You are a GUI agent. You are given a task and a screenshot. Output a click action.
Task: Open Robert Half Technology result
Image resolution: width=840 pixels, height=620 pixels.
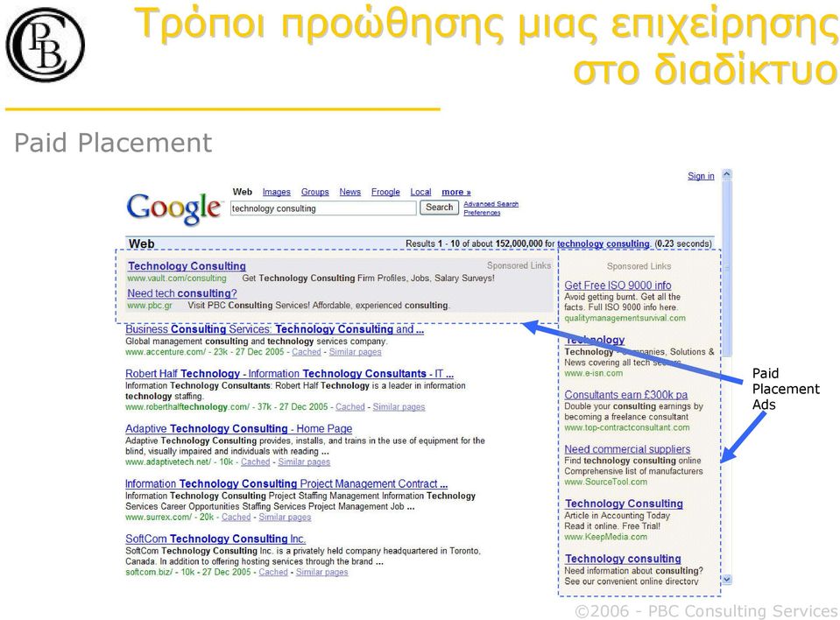[289, 374]
